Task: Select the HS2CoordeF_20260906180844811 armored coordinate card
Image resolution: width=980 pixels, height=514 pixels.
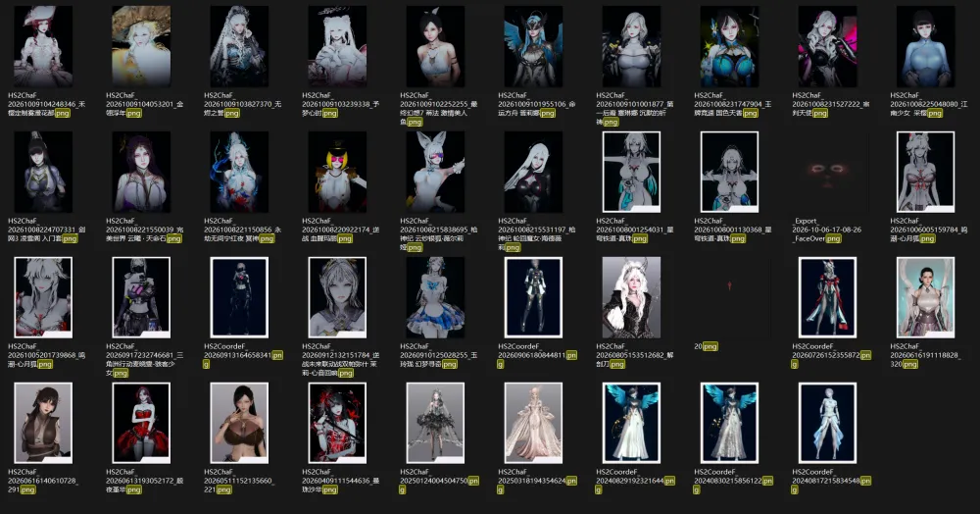Action: coord(533,297)
